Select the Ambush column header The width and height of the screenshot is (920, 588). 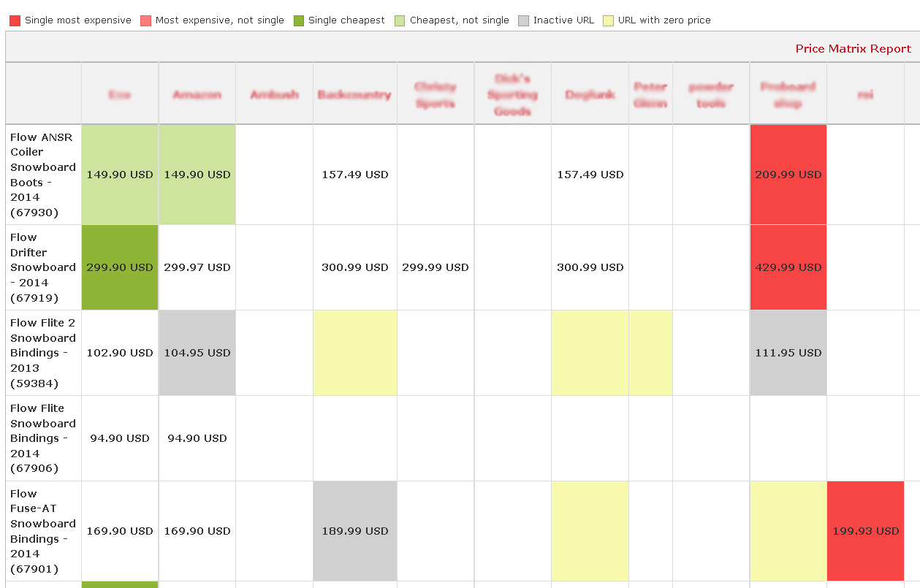pos(274,95)
